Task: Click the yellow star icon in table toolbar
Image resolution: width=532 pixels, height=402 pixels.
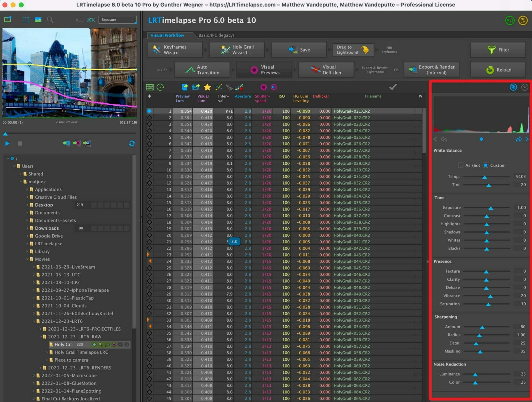Action: point(207,87)
